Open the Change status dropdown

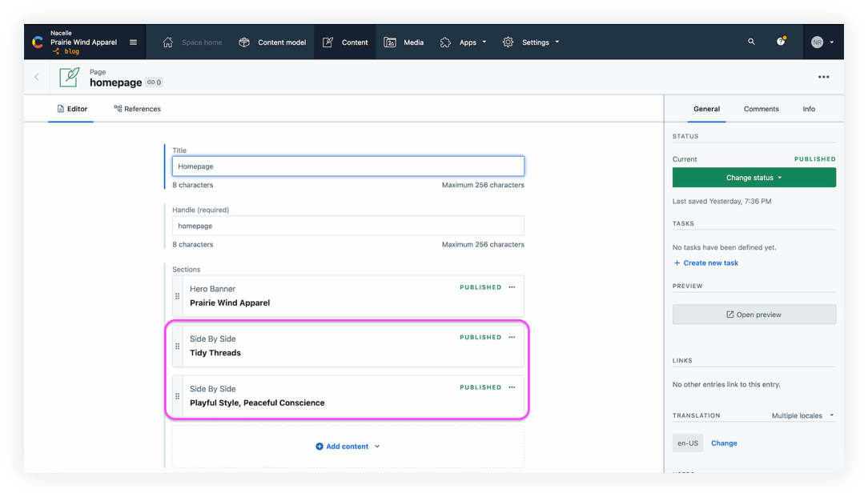pos(754,178)
